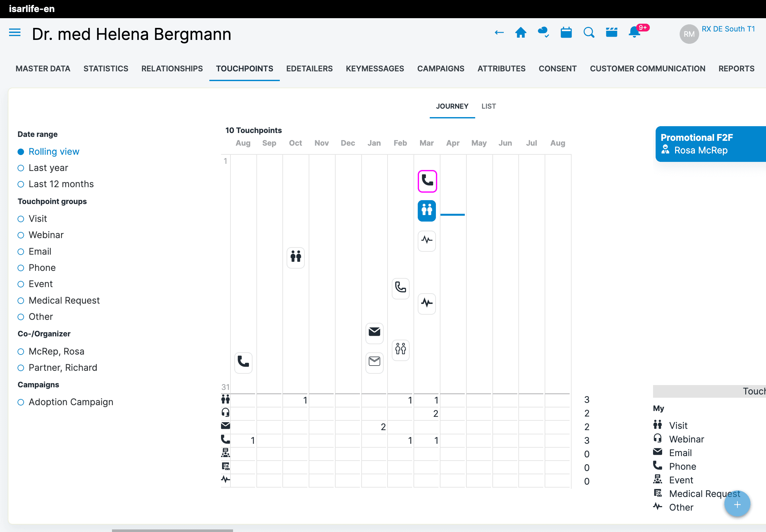Switch to the LIST view tab
The height and width of the screenshot is (532, 766).
tap(488, 106)
